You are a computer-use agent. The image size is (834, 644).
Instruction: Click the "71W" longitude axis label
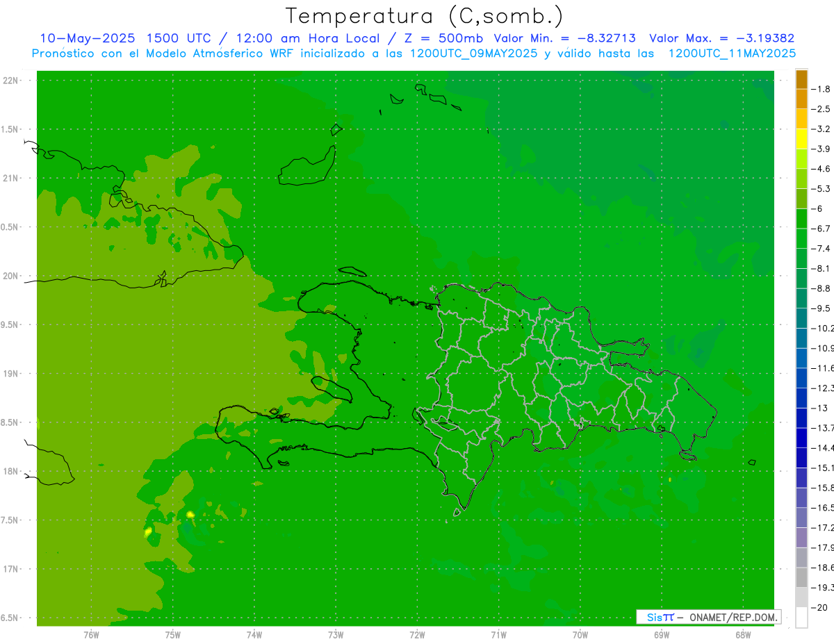coord(498,634)
